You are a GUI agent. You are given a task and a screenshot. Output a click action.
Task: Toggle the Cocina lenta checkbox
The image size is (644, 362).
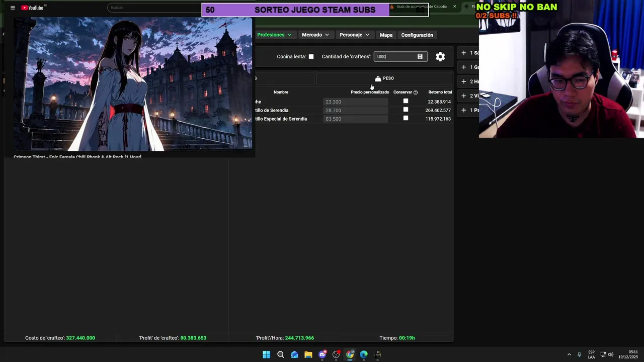click(x=311, y=57)
